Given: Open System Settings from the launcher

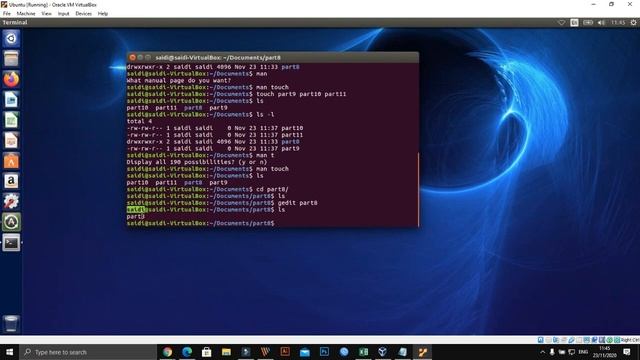Looking at the screenshot, I should 11,201.
